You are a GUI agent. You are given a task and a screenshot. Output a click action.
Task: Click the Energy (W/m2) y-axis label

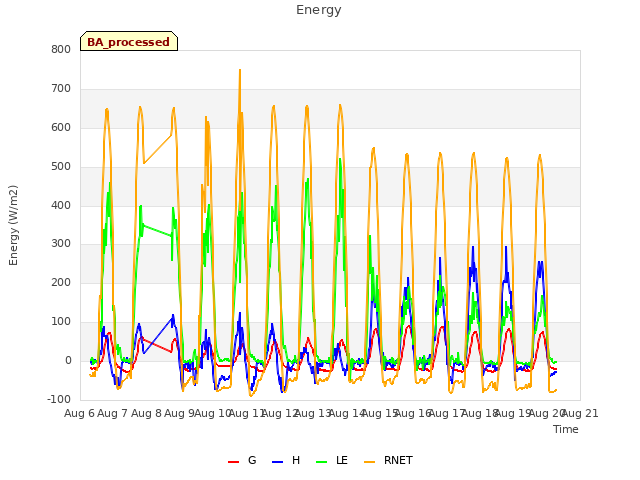pyautogui.click(x=13, y=225)
